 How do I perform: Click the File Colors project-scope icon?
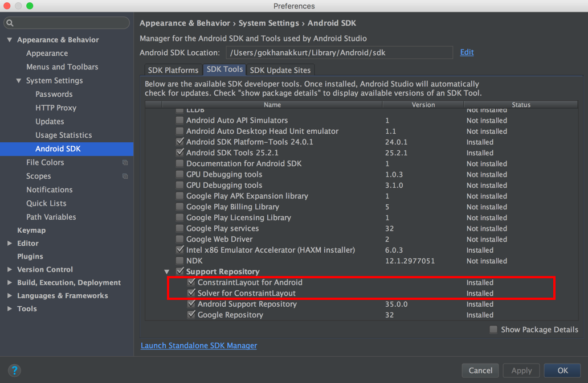click(125, 163)
